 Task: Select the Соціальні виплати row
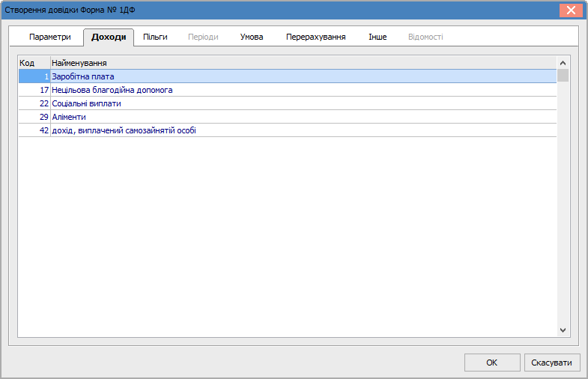(x=288, y=103)
